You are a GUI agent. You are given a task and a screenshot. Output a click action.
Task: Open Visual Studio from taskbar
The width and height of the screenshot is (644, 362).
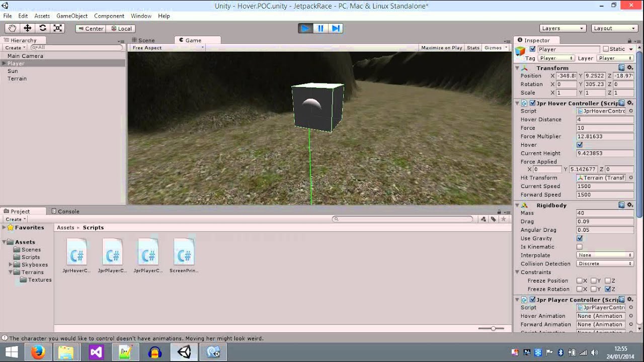pos(96,352)
